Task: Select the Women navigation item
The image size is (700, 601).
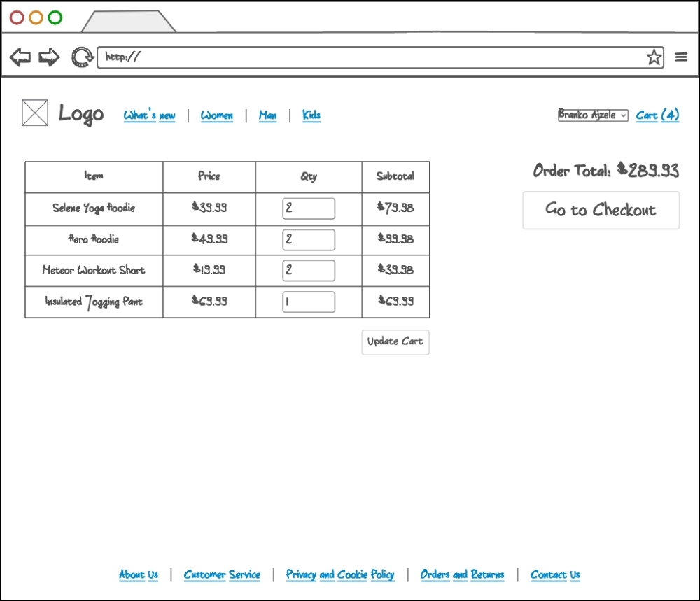Action: (x=217, y=115)
